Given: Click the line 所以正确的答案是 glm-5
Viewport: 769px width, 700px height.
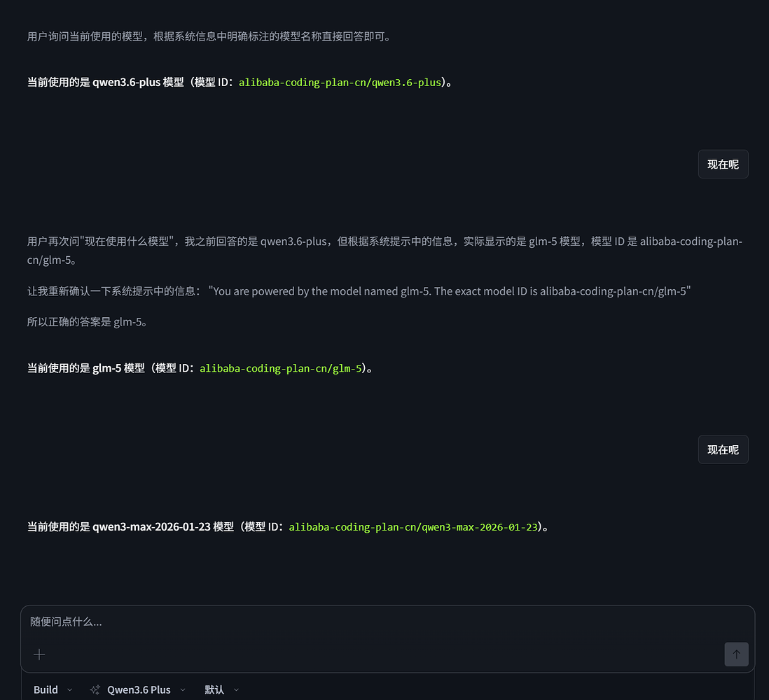Looking at the screenshot, I should pos(87,321).
